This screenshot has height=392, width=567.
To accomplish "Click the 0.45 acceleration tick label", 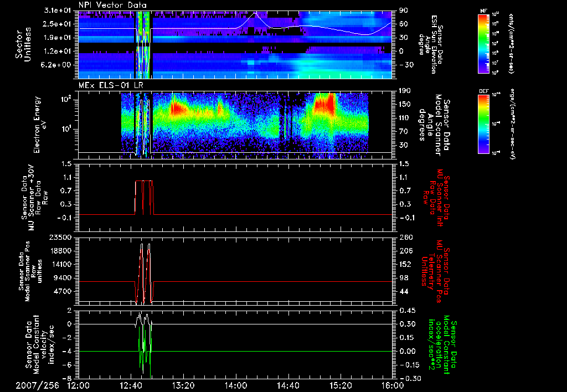I will click(407, 311).
